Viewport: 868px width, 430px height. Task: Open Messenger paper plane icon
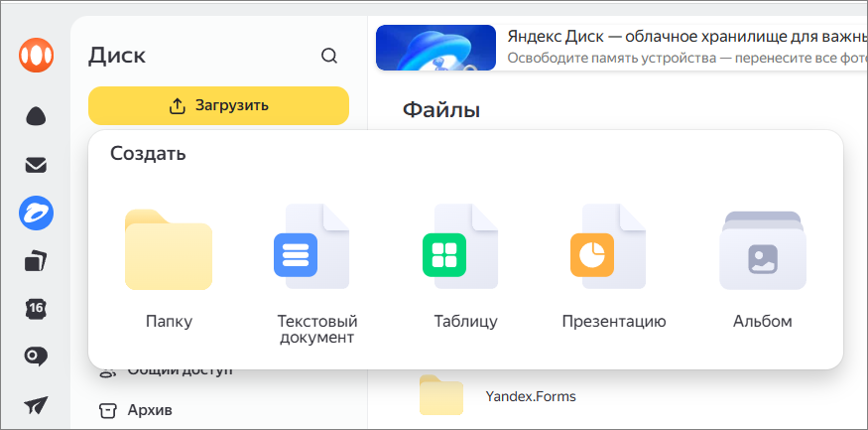pyautogui.click(x=36, y=405)
